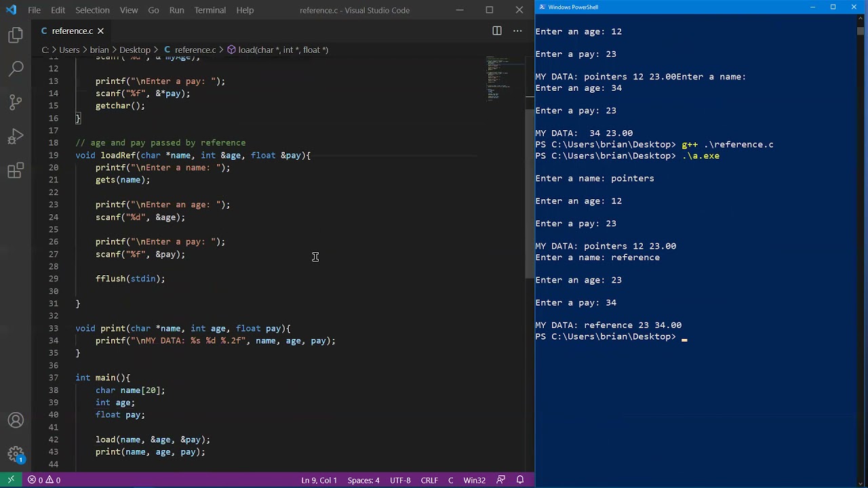Click the gets(name) call
The image size is (868, 488).
[123, 180]
